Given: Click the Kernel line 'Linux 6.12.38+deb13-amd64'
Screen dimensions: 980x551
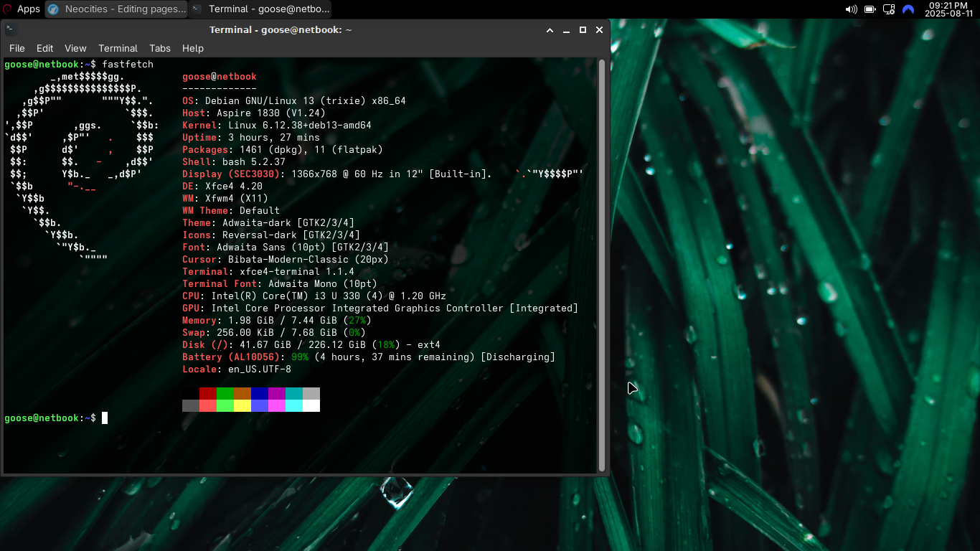Looking at the screenshot, I should point(277,126).
